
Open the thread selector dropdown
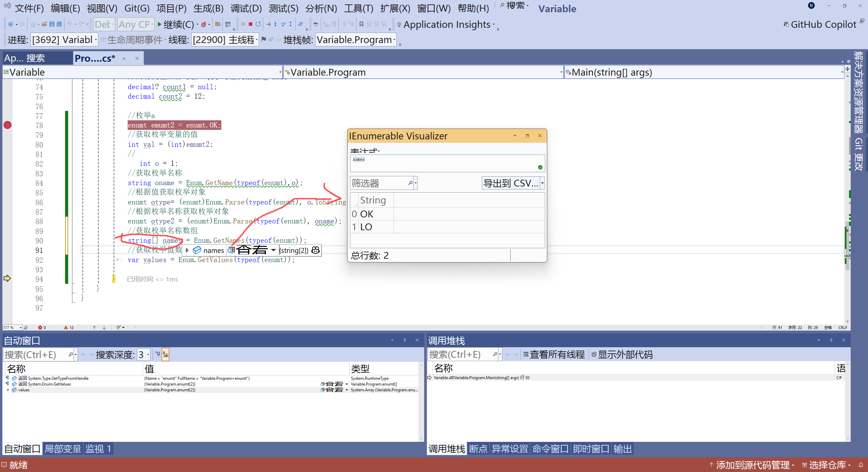pyautogui.click(x=256, y=40)
